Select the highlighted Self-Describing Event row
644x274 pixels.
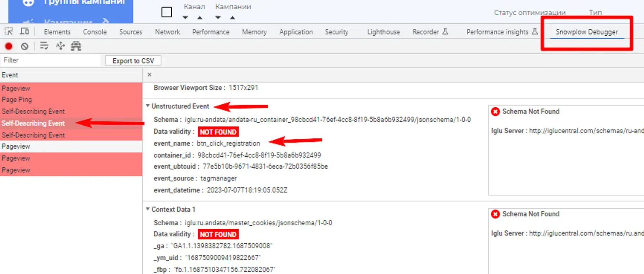[71, 123]
